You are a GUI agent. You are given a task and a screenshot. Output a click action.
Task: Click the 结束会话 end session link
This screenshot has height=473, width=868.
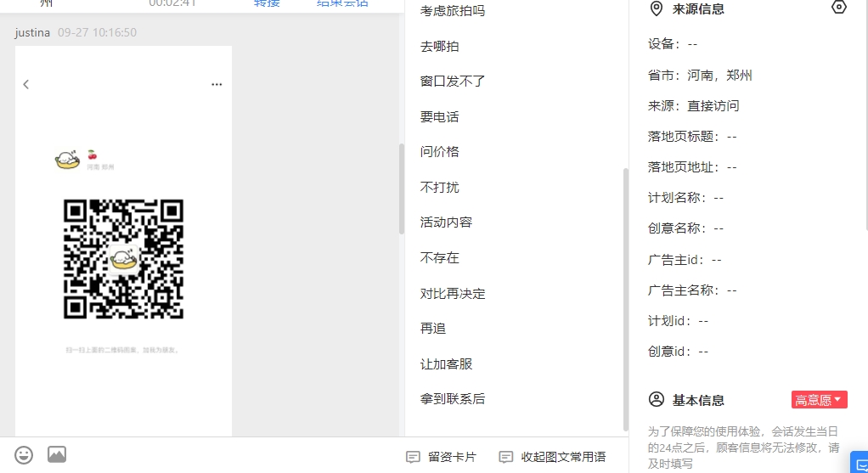point(342,3)
